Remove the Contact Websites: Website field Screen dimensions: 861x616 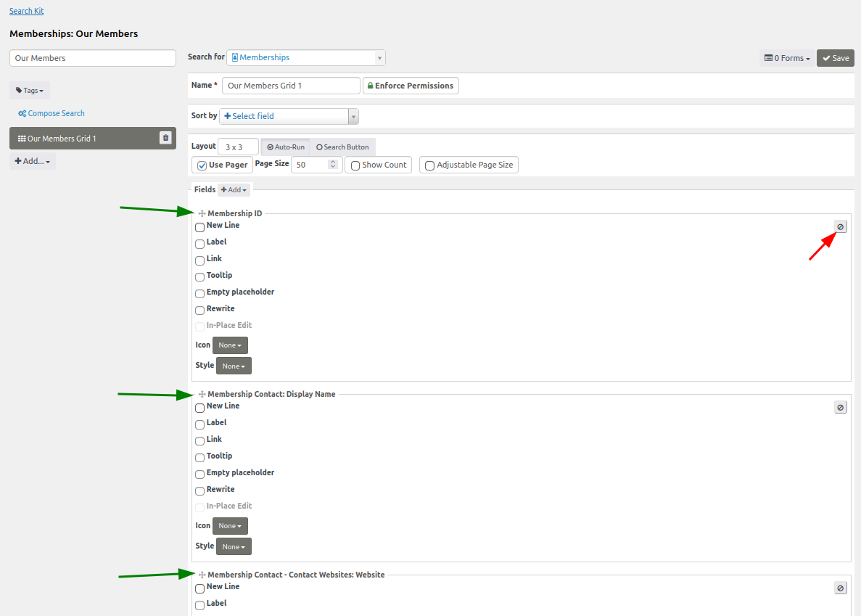tap(841, 588)
